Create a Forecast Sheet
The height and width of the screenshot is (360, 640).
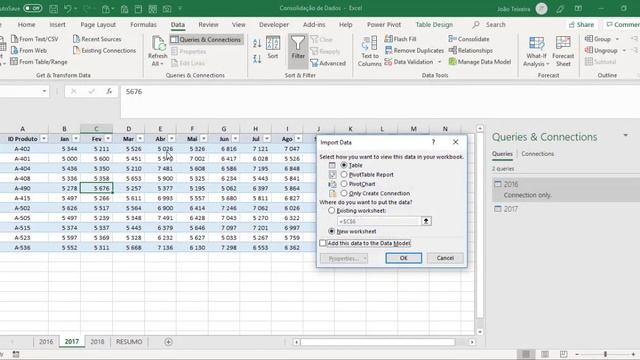(563, 51)
